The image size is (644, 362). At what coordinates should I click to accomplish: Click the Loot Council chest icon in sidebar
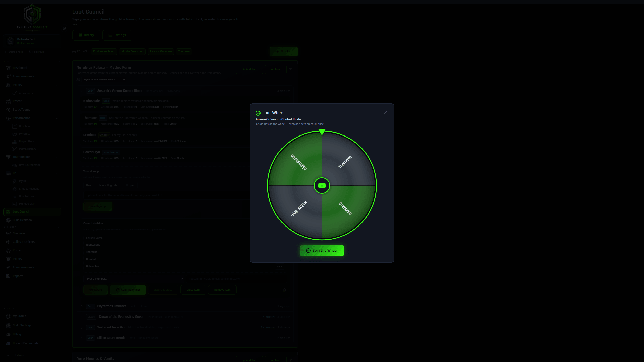pyautogui.click(x=8, y=212)
